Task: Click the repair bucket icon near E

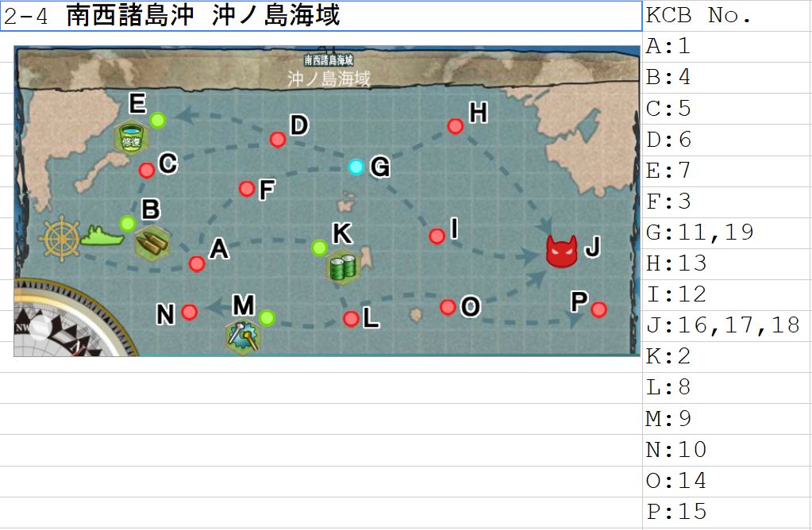Action: click(132, 138)
